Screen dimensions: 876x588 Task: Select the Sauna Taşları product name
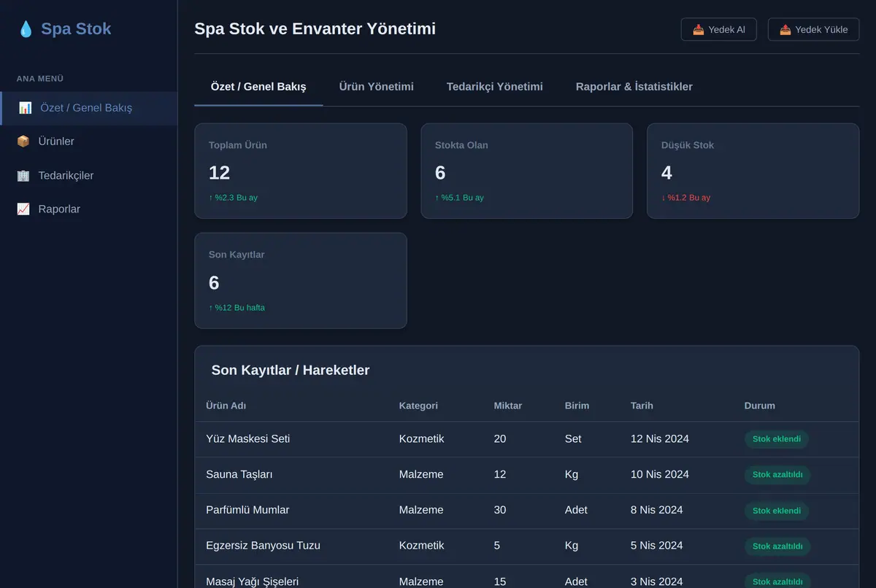(x=239, y=475)
